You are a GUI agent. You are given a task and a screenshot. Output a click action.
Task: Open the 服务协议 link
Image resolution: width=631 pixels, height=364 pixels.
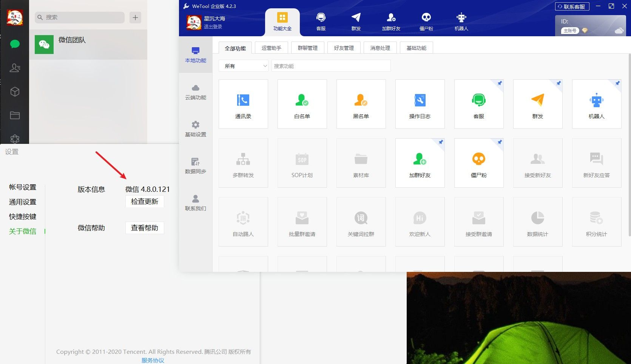153,360
